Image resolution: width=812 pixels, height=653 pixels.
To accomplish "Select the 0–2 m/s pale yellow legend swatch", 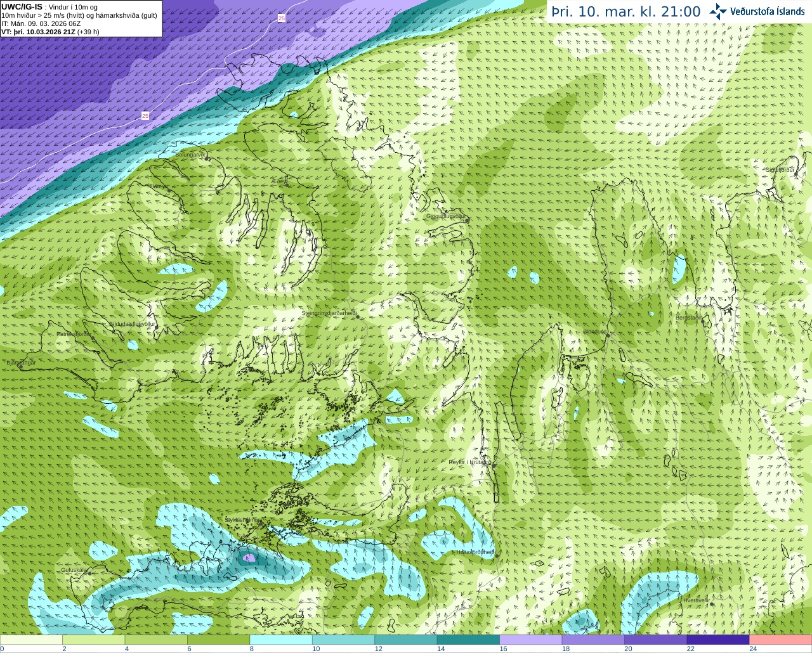I will (x=32, y=640).
